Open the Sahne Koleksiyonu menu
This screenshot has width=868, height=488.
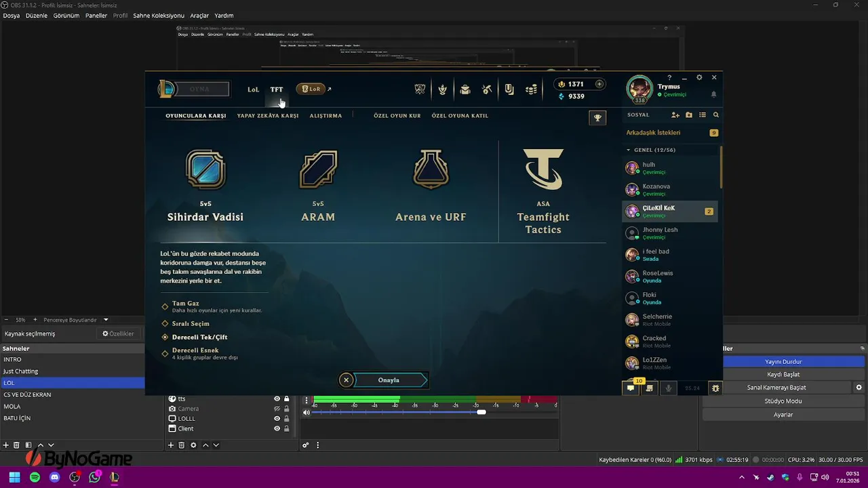159,16
